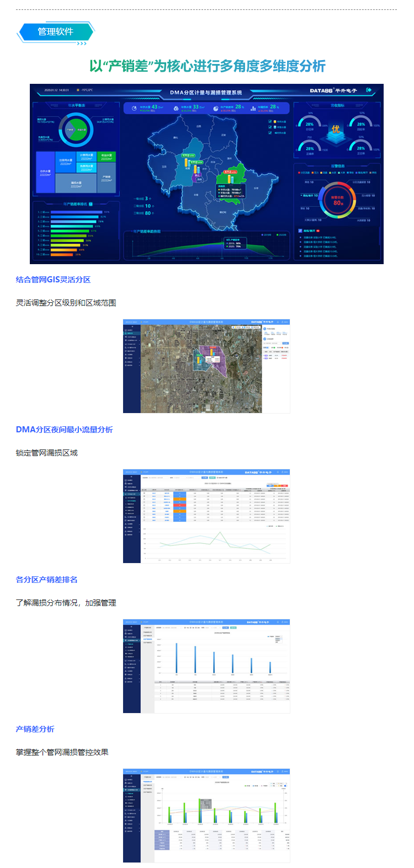Click the exit icon on the dashboard header
Image resolution: width=414 pixels, height=868 pixels.
(369, 90)
